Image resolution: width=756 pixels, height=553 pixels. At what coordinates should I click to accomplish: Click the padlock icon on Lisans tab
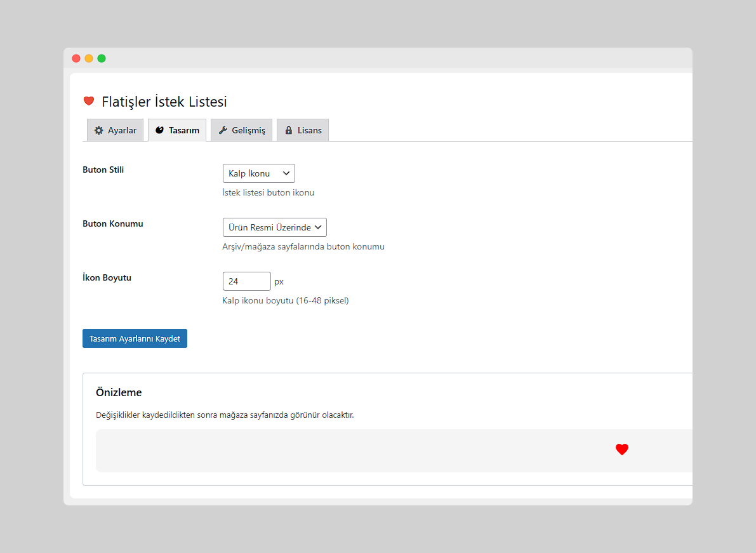[289, 130]
